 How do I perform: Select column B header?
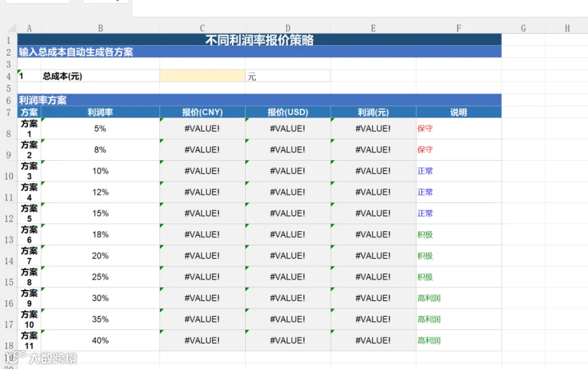coord(100,28)
